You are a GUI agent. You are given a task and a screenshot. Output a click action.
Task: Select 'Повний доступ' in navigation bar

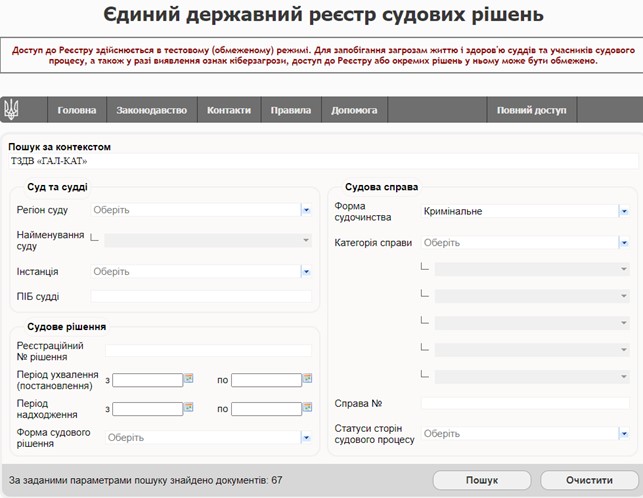tap(531, 110)
